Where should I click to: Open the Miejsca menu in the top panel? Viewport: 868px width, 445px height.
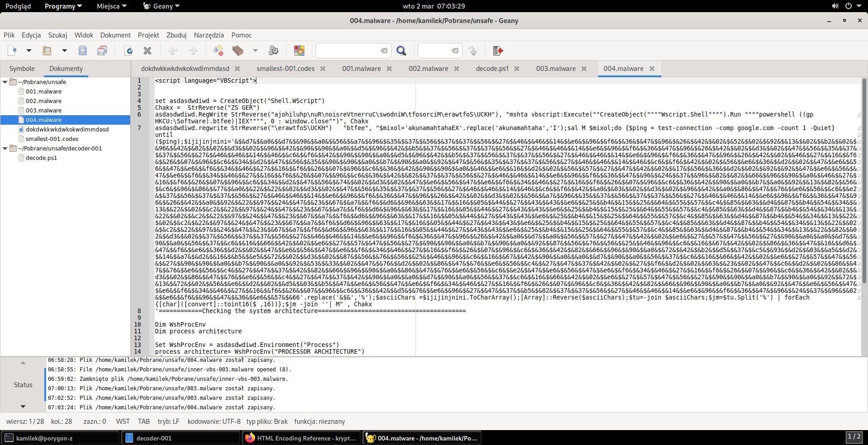(112, 6)
